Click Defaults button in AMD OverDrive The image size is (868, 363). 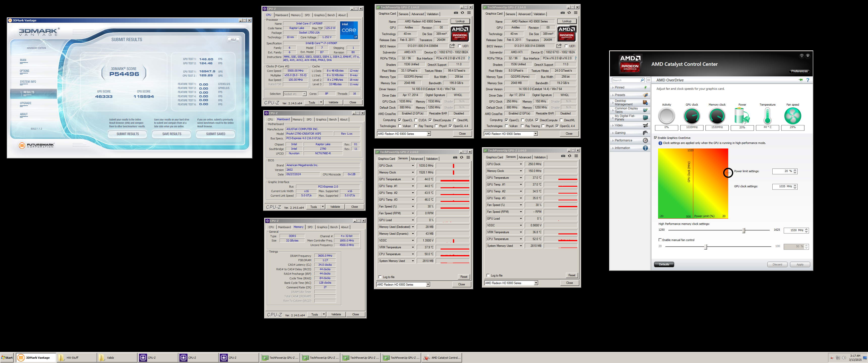(x=664, y=265)
